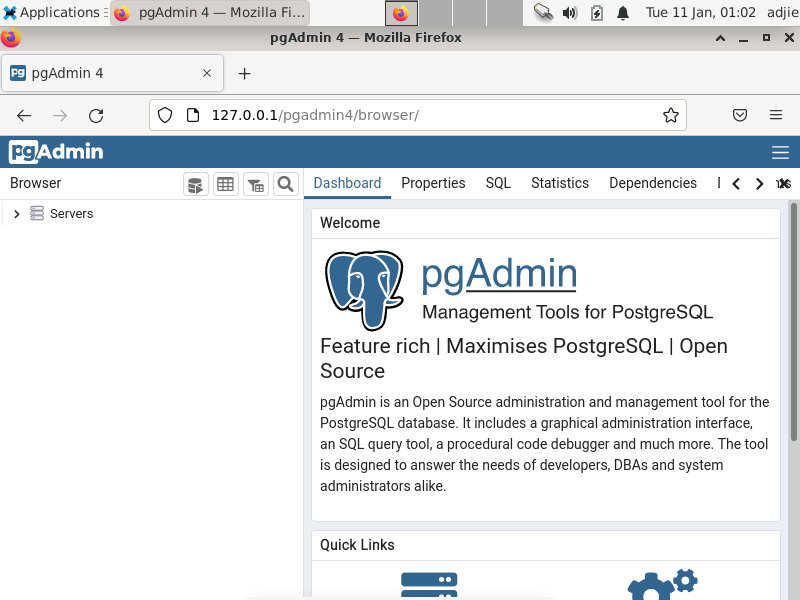Screen dimensions: 800x600
Task: Select the pgAdmin 4 Firefox tab
Action: tap(112, 73)
